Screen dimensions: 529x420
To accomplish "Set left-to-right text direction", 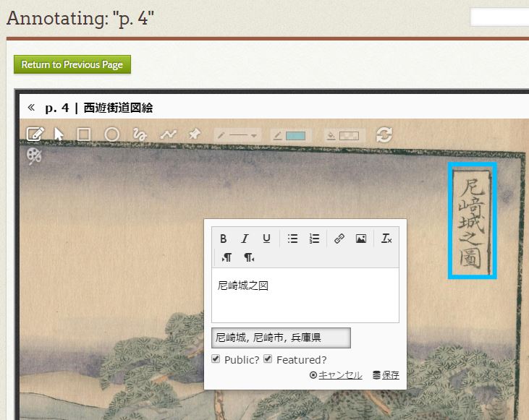I will coord(227,257).
